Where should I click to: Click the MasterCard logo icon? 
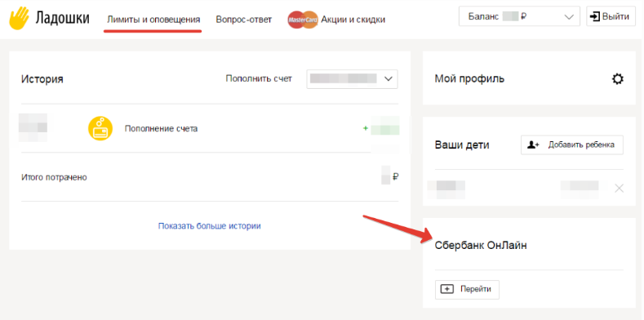[303, 20]
